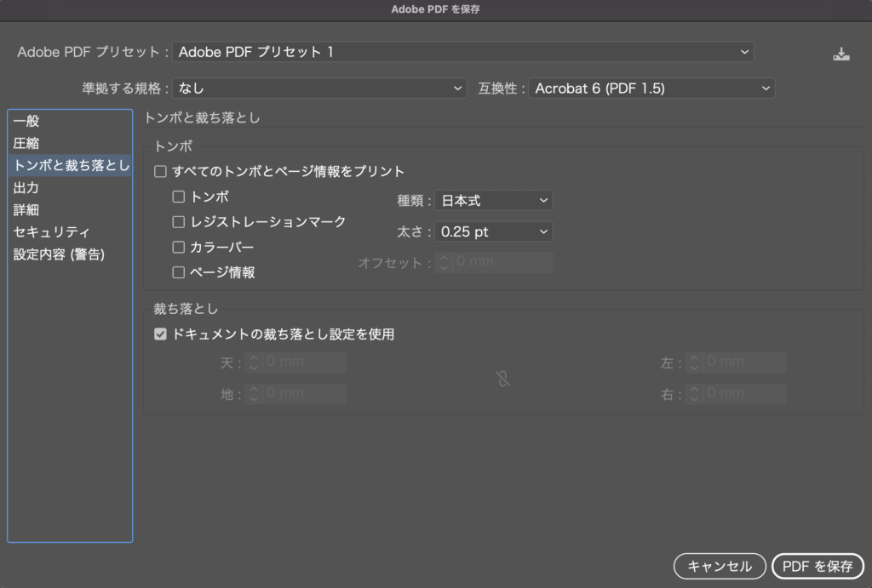Open the 種類 日本式 dropdown
872x588 pixels.
click(x=493, y=201)
